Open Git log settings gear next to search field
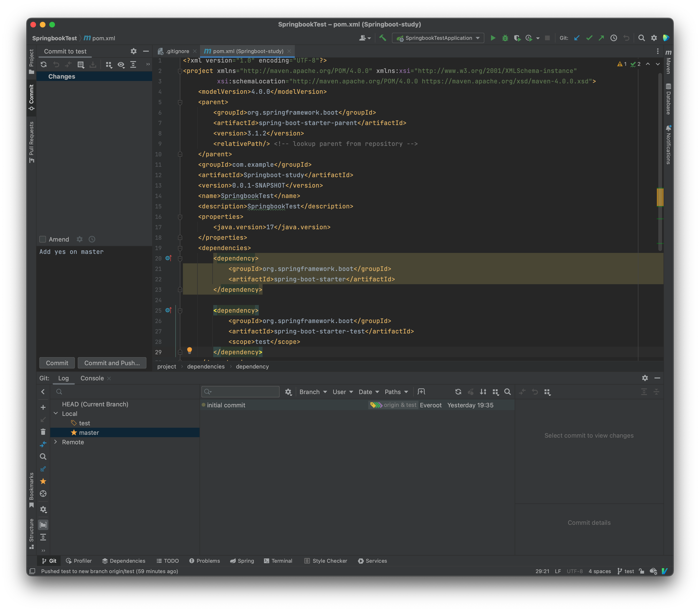 click(288, 392)
